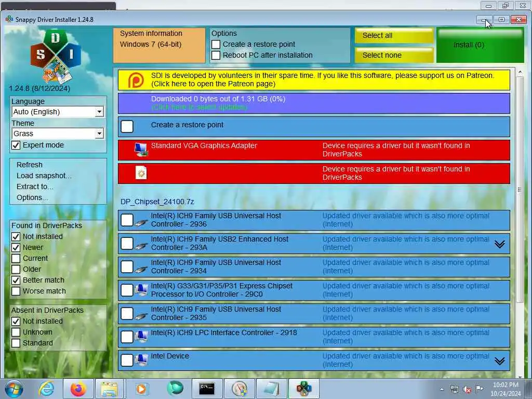Open the notepad taskbar icon
Screen dimensions: 532x399
click(271, 389)
